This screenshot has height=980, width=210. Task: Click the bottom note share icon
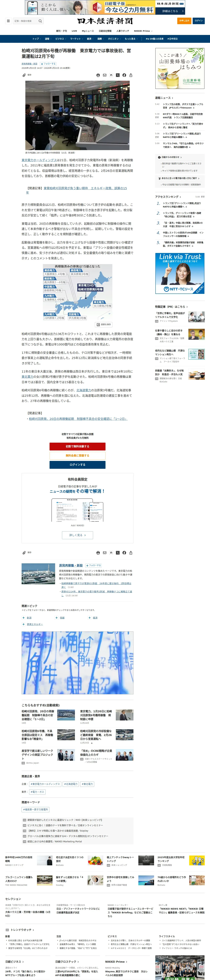(111, 553)
